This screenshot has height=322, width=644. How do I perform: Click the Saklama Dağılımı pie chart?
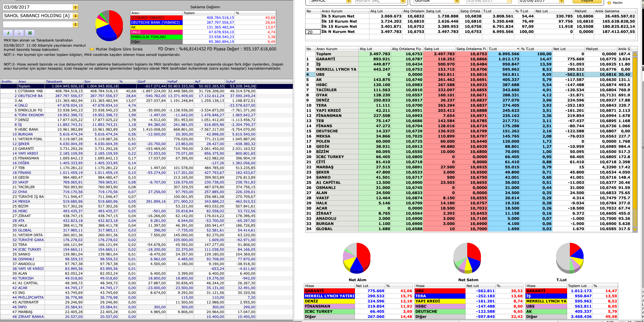coord(109,25)
